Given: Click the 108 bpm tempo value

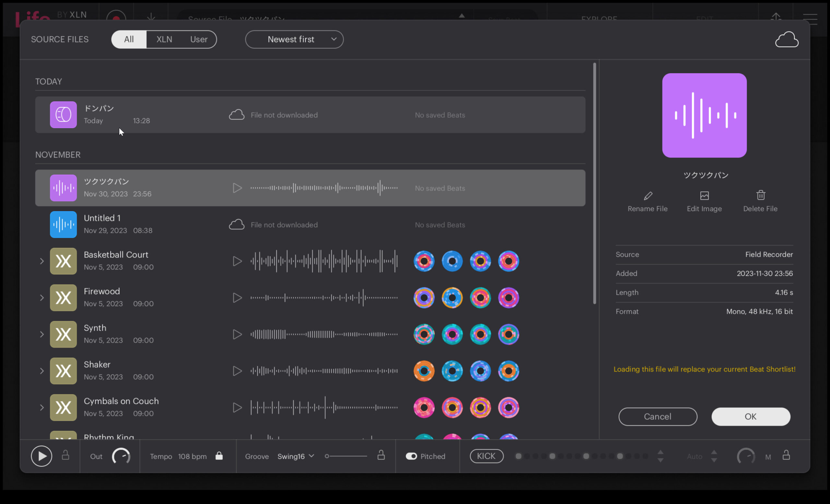Looking at the screenshot, I should coord(192,456).
